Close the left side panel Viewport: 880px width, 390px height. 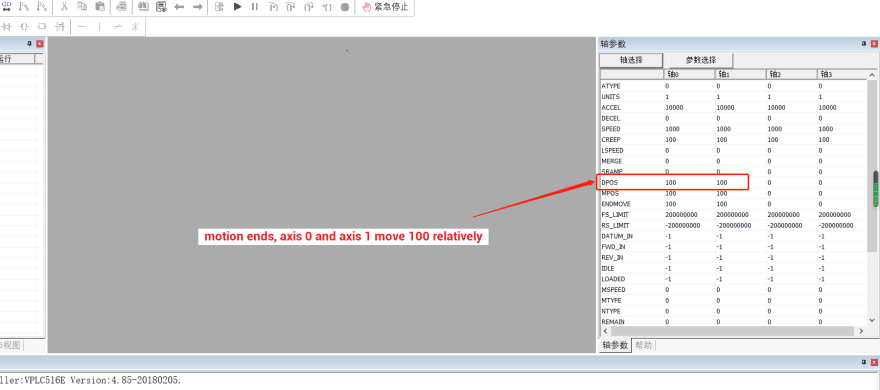[x=39, y=44]
